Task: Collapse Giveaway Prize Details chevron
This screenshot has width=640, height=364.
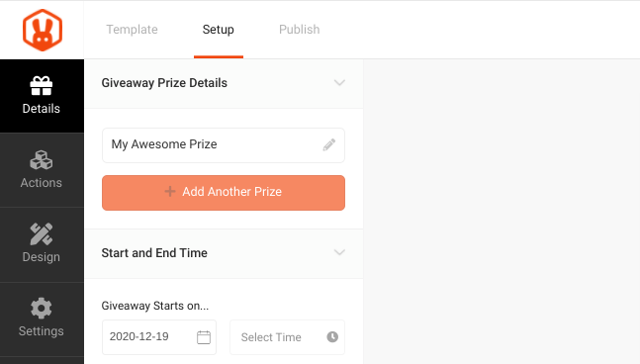Action: pyautogui.click(x=339, y=83)
